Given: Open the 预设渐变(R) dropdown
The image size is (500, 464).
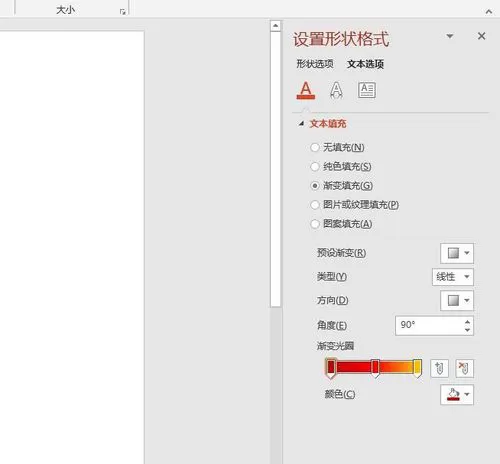Looking at the screenshot, I should coord(457,253).
